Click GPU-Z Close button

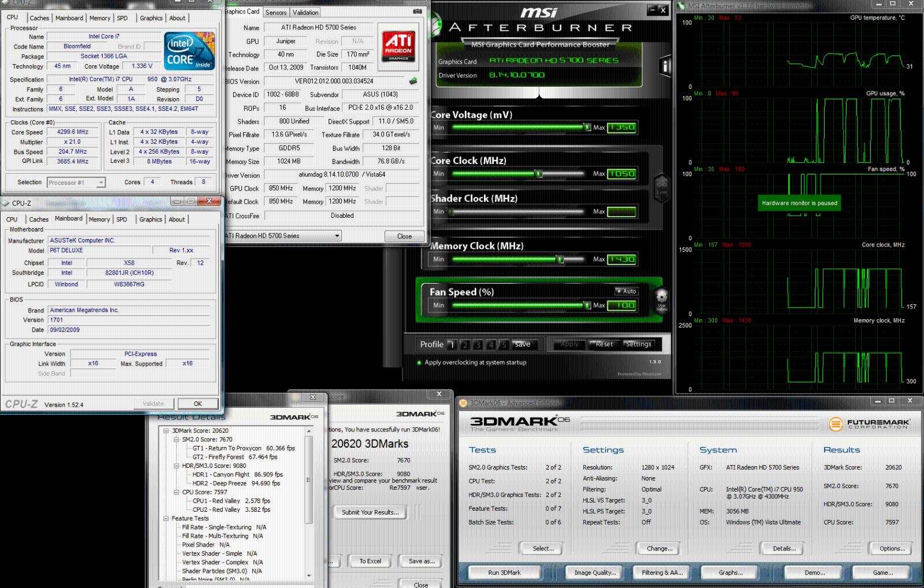click(x=404, y=236)
